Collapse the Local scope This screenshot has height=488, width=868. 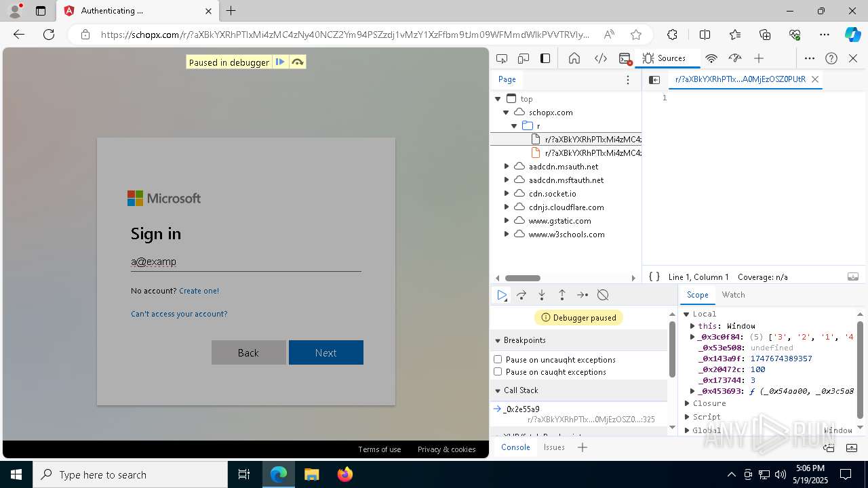[x=686, y=314]
